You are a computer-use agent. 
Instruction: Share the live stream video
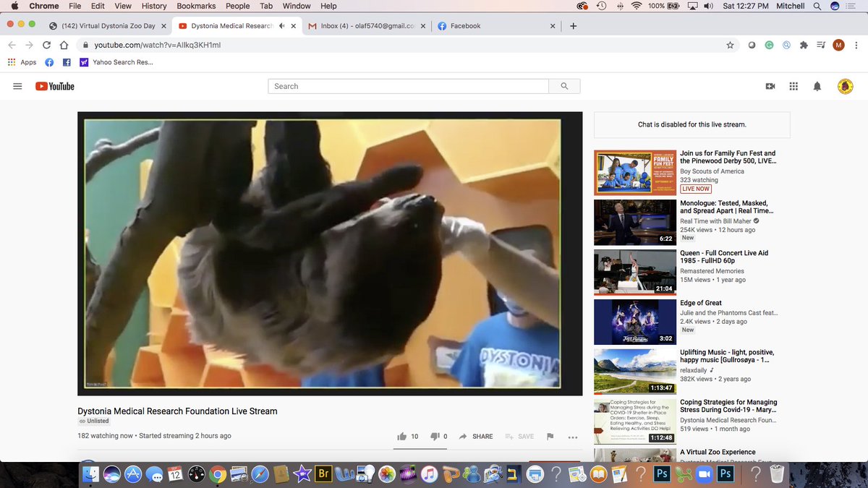[476, 437]
